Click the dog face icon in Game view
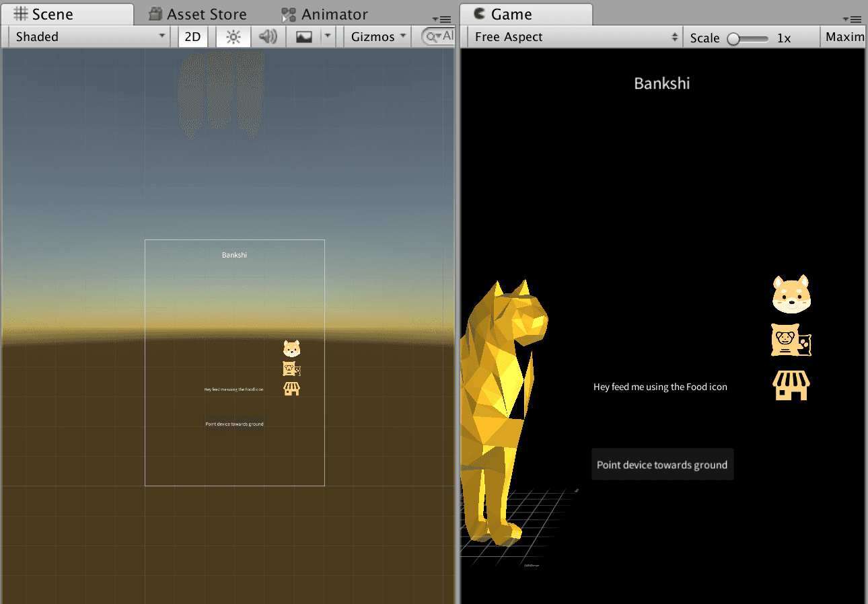This screenshot has width=868, height=604. pyautogui.click(x=791, y=295)
